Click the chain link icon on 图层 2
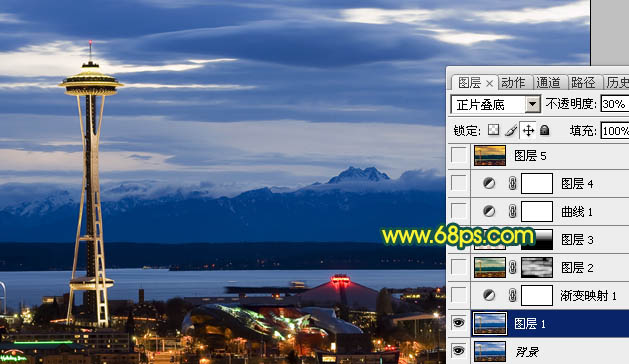The image size is (629, 364). tap(512, 267)
